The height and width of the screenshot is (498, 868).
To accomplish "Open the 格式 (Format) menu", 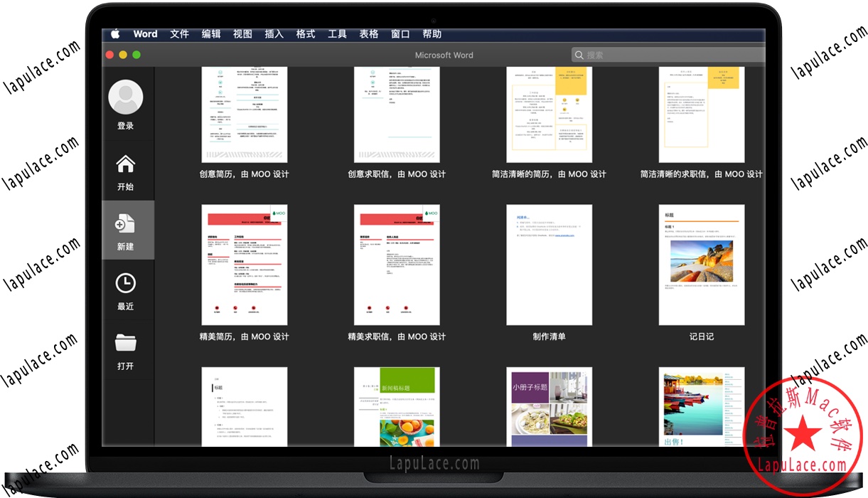I will 305,33.
